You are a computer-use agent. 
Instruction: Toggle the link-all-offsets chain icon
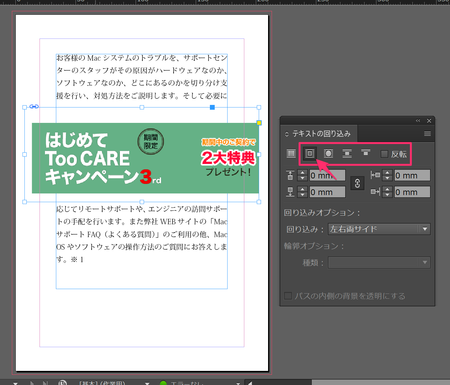pos(357,183)
